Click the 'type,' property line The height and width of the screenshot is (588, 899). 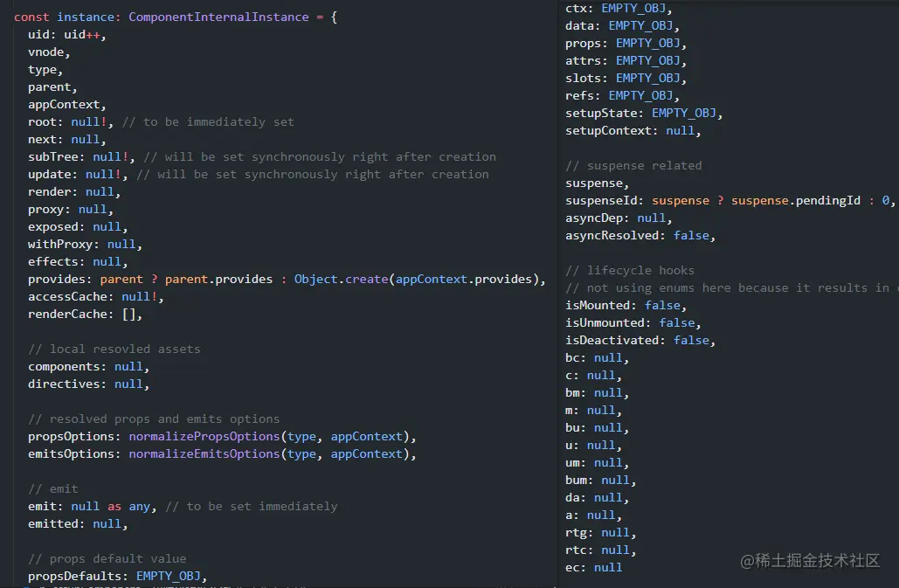coord(45,69)
